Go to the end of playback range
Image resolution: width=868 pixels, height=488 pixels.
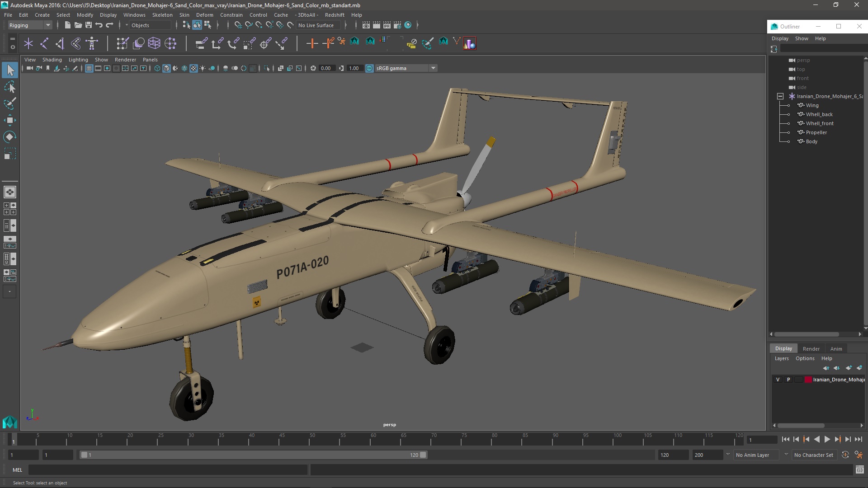tap(858, 439)
